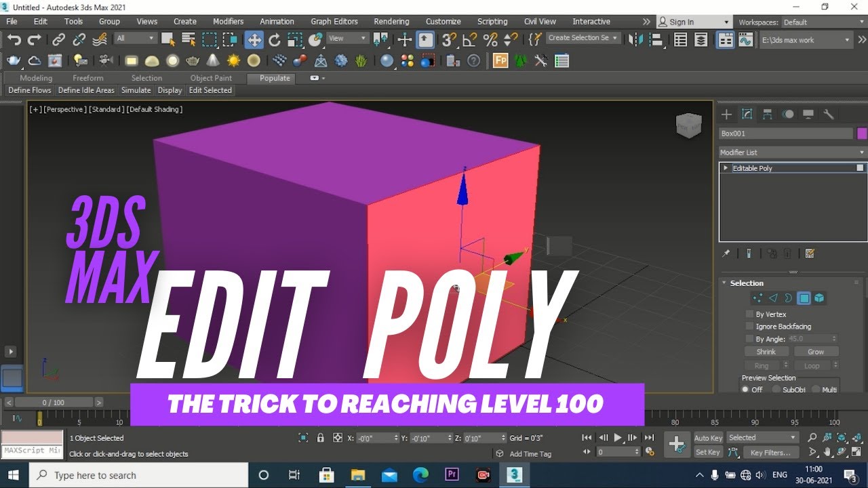Expand the Editable Poly stack entry
This screenshot has height=488, width=868.
726,168
